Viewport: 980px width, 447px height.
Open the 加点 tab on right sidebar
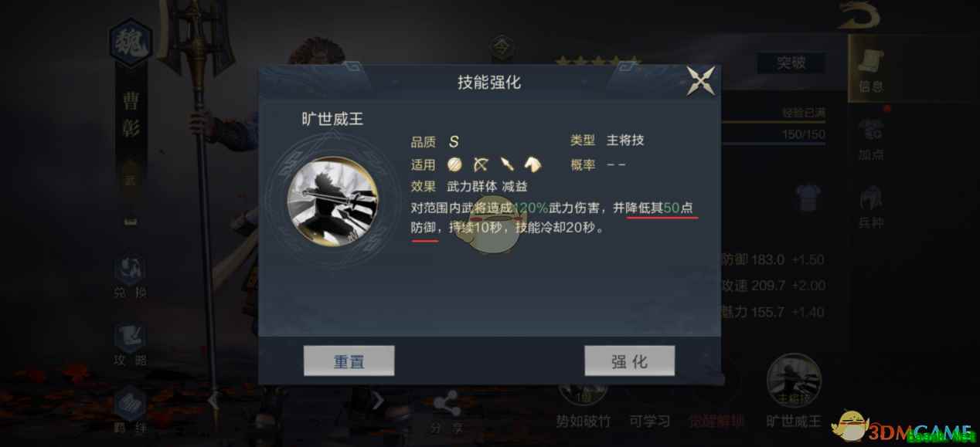pos(870,139)
